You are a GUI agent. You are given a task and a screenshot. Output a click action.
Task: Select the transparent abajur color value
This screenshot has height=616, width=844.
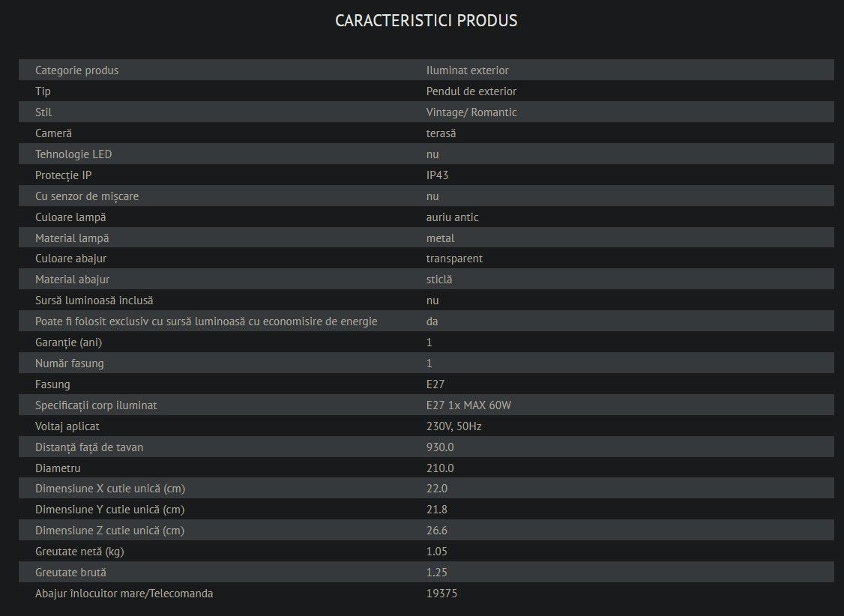454,259
